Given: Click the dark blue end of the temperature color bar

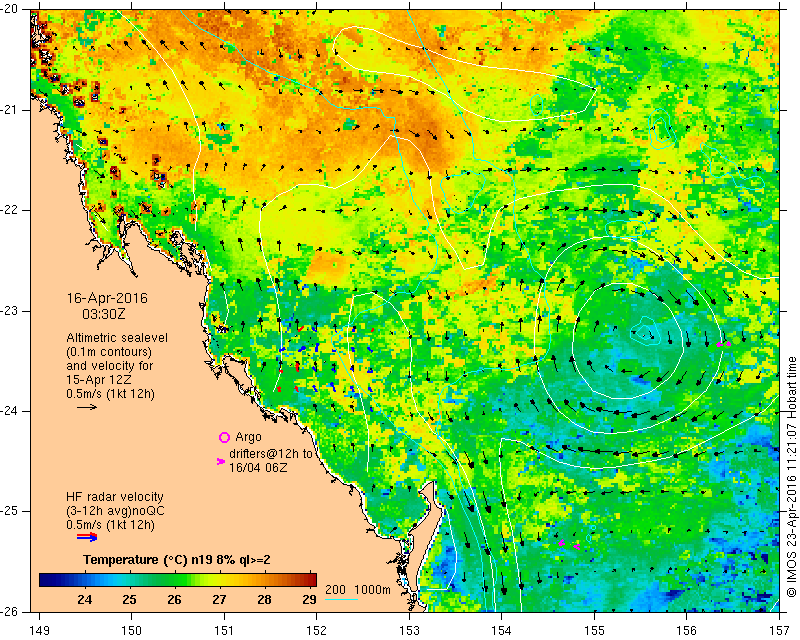Looking at the screenshot, I should (x=46, y=580).
